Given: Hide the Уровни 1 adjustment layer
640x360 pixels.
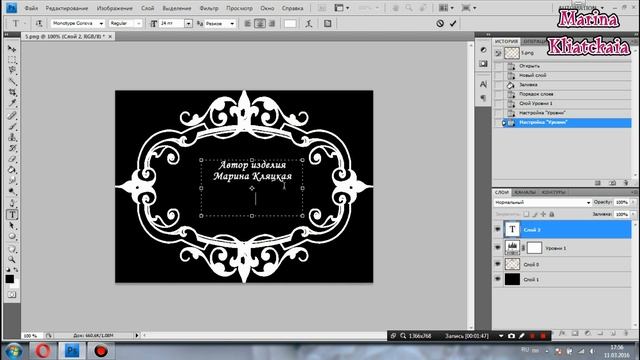Looking at the screenshot, I should pos(498,247).
